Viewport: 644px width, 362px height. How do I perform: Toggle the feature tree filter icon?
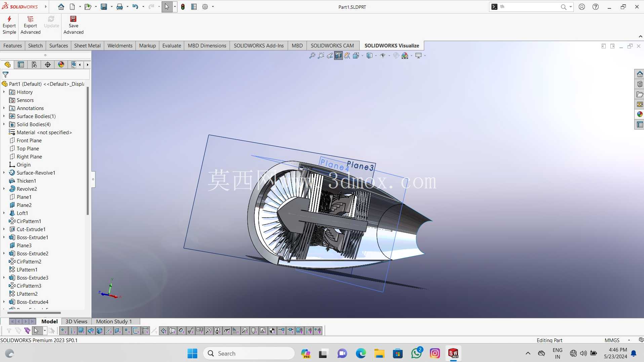tap(5, 75)
